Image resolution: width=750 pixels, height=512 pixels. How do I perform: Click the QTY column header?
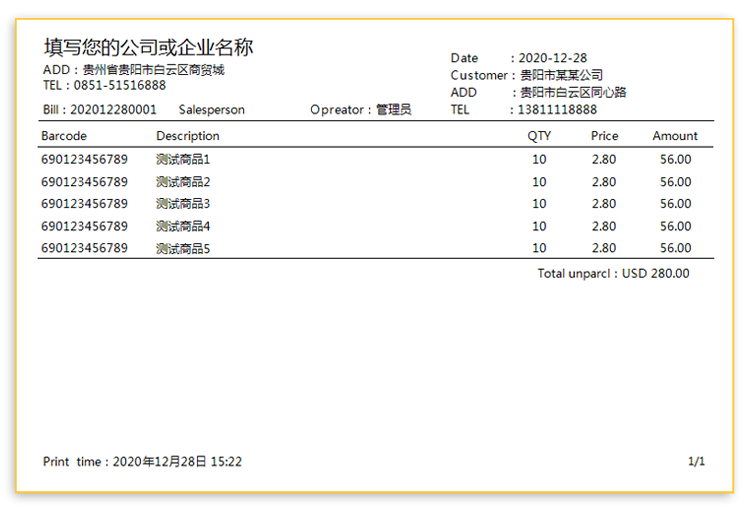539,136
